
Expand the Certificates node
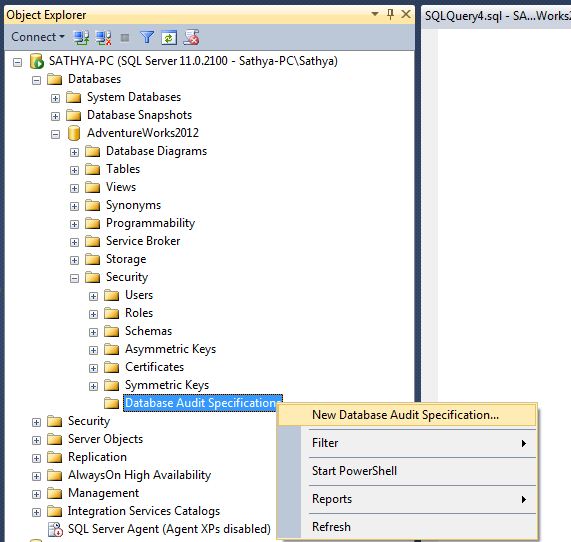coord(93,368)
